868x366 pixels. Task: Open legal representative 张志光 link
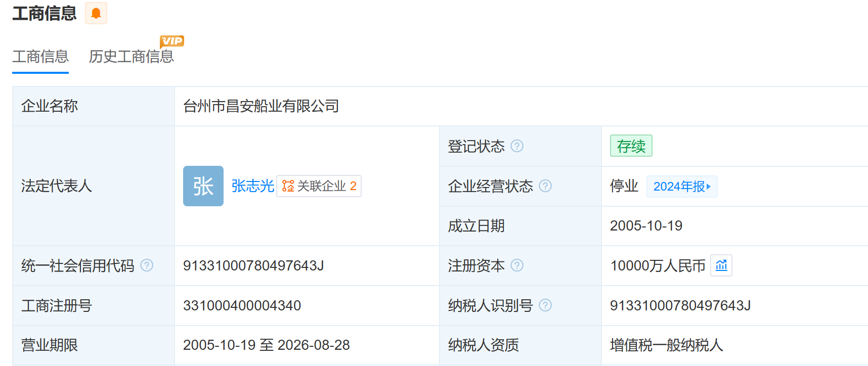tap(252, 186)
